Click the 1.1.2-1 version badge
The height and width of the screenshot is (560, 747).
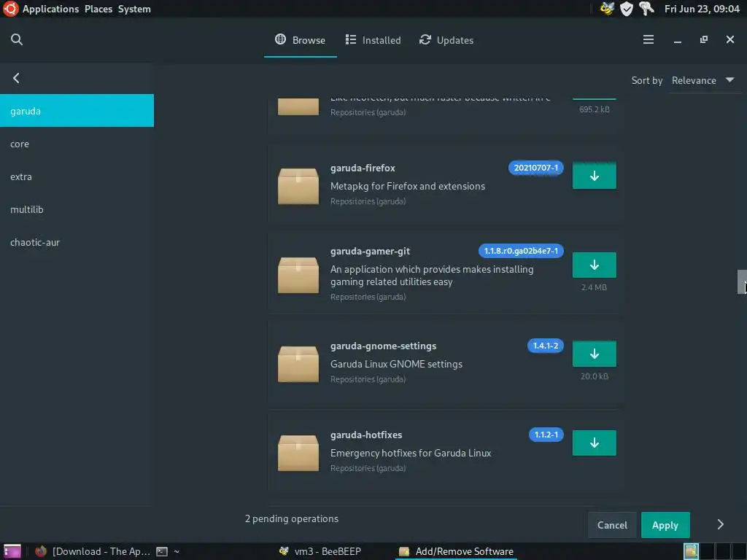pos(546,435)
